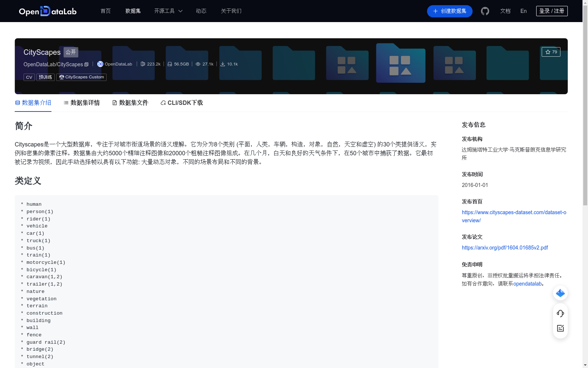The width and height of the screenshot is (588, 368).
Task: Open the OpenDataLab home logo
Action: (48, 11)
